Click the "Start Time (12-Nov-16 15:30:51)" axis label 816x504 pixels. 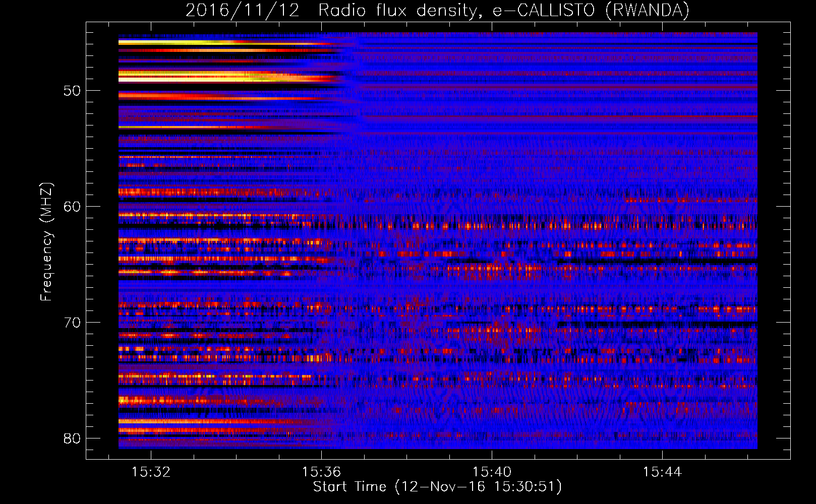tap(437, 487)
